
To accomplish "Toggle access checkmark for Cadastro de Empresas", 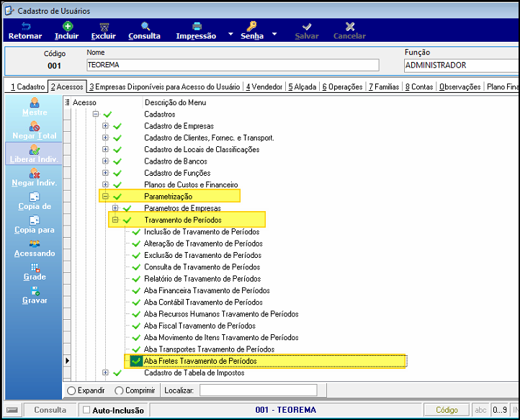I will [x=117, y=126].
